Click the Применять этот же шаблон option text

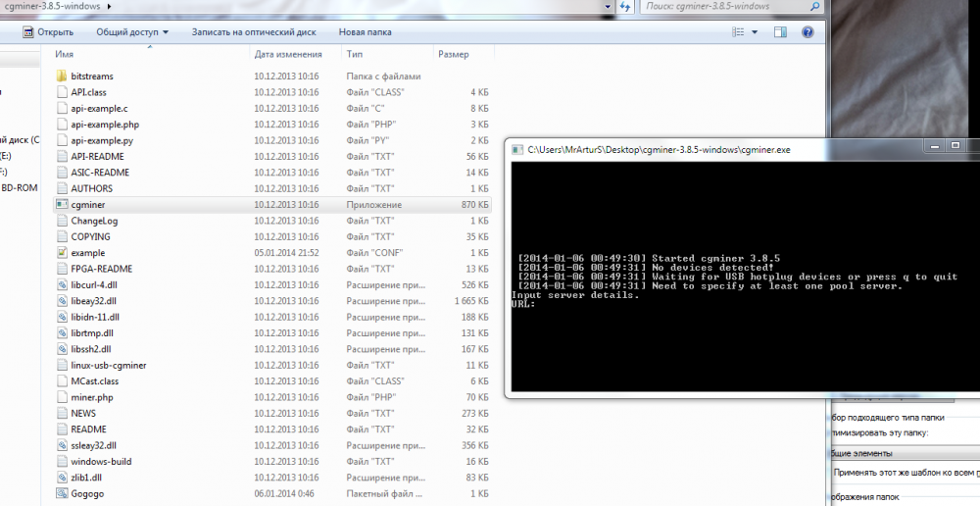click(x=906, y=473)
